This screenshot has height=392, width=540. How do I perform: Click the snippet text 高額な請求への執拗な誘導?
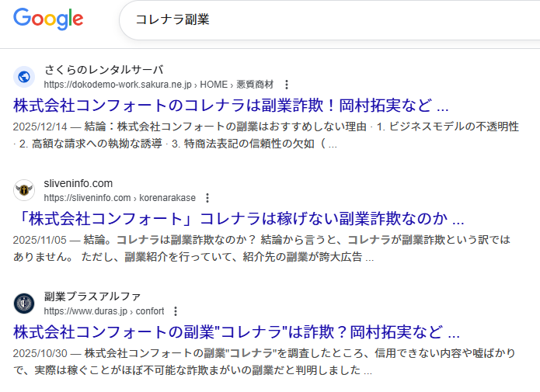[97, 144]
